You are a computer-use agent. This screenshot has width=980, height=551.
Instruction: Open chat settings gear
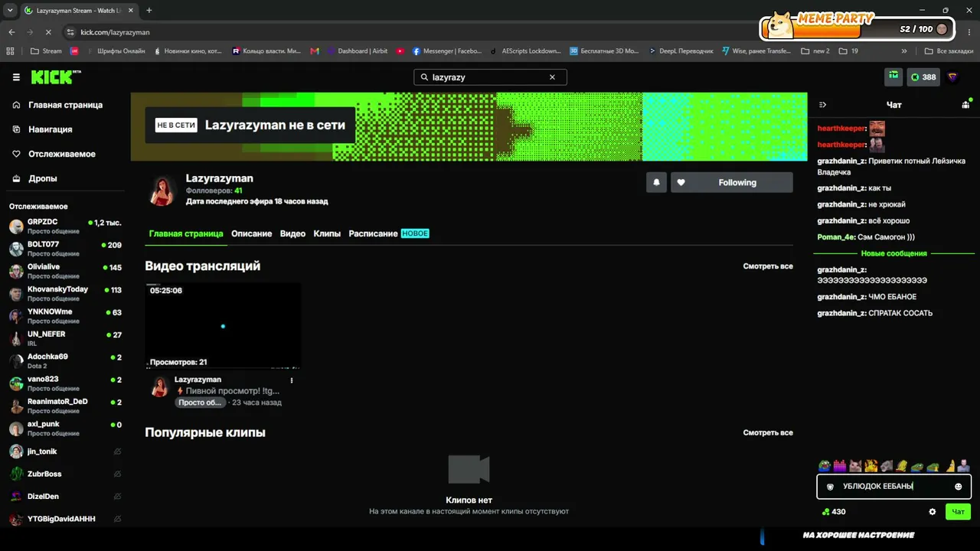click(932, 512)
